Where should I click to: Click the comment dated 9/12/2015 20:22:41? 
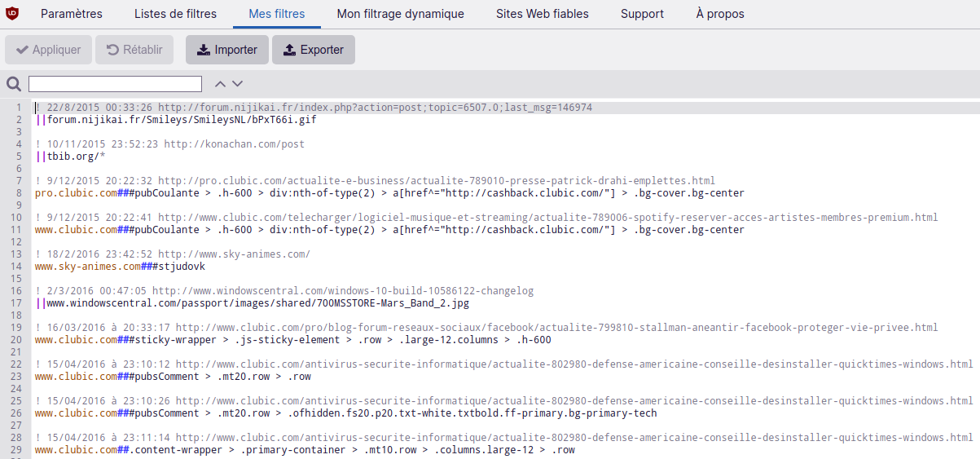486,218
